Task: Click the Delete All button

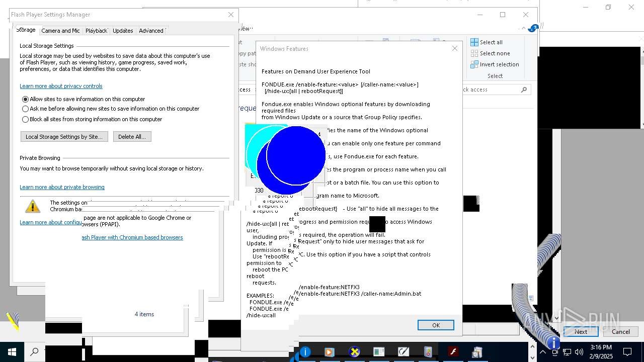Action: [x=132, y=137]
